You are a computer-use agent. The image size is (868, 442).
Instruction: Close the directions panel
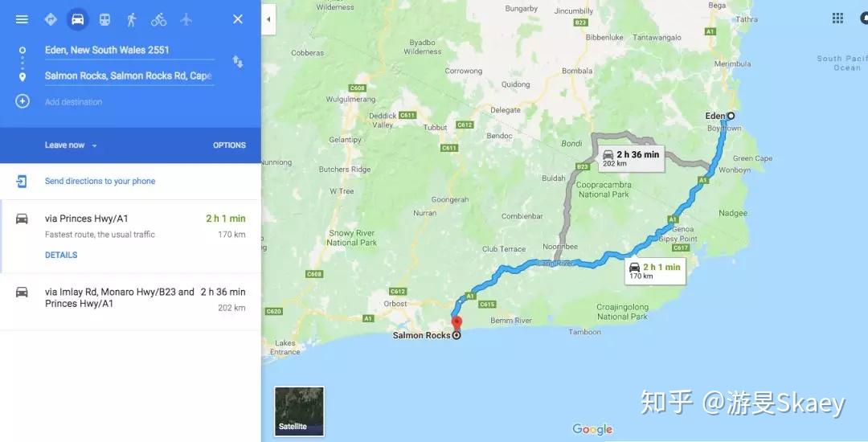click(237, 19)
